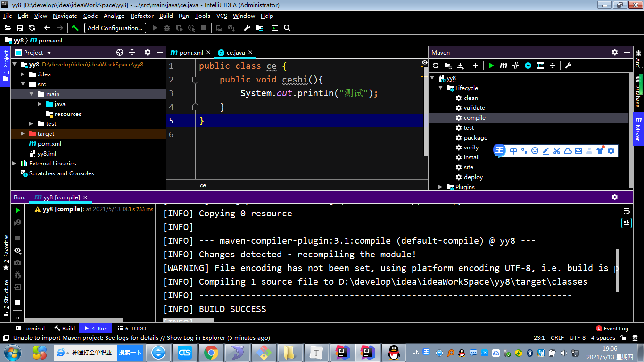Reimport all Maven projects icon
This screenshot has width=644, height=362.
click(x=436, y=66)
